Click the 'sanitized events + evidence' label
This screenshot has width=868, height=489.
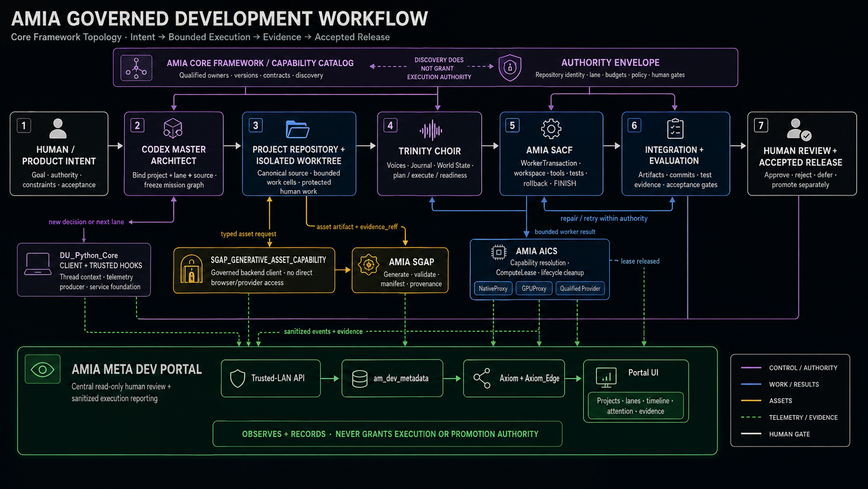click(x=323, y=332)
